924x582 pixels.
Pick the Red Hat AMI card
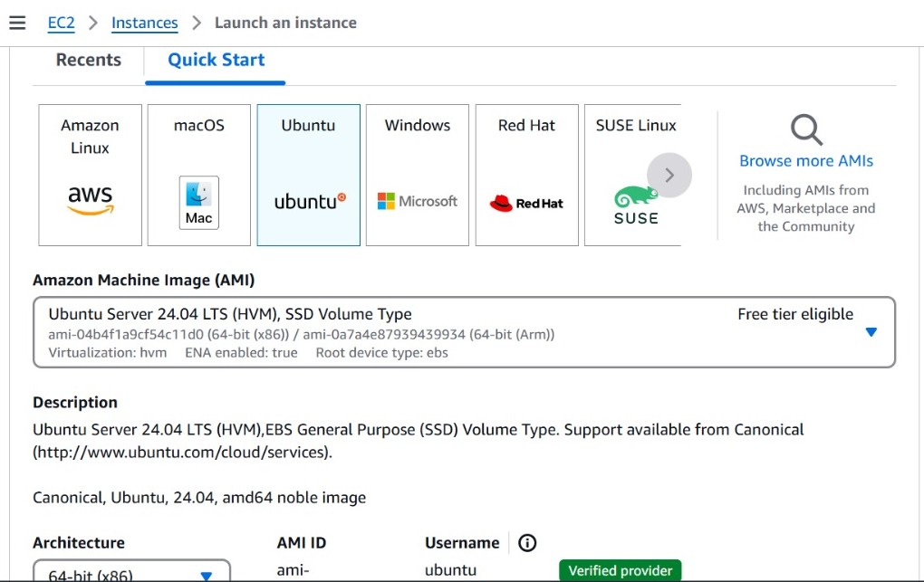click(527, 175)
